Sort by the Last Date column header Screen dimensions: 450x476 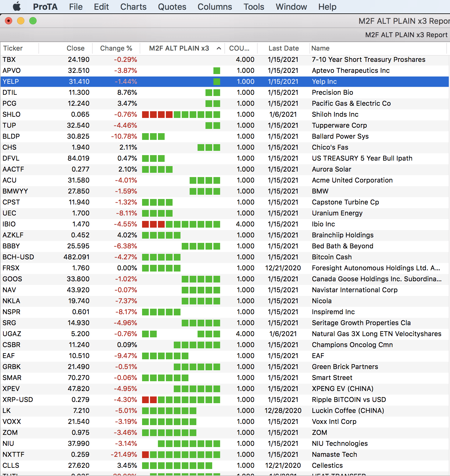[x=284, y=48]
